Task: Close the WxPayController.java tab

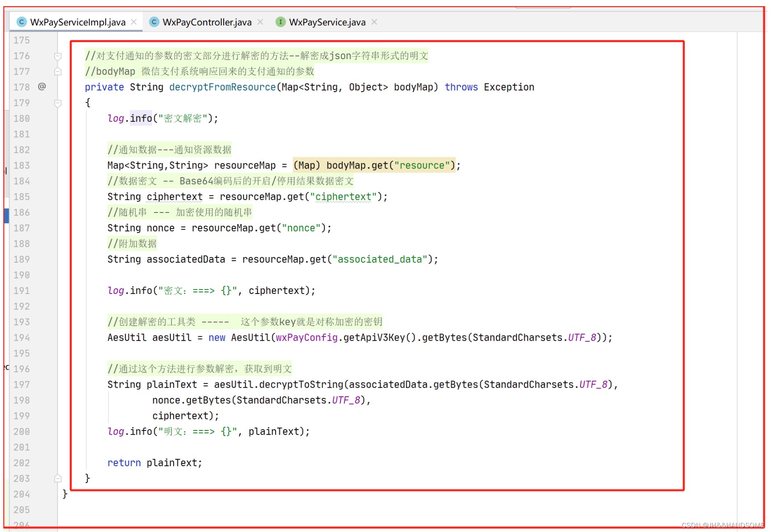Action: (260, 22)
